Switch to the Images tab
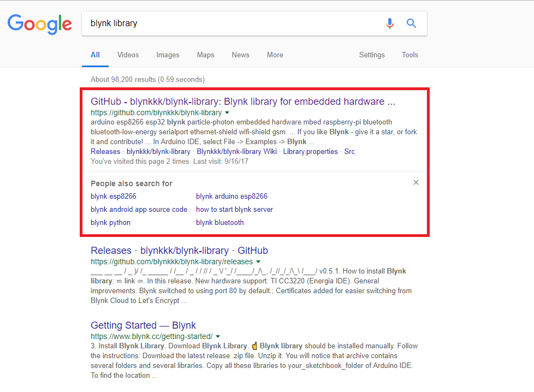 (x=168, y=55)
